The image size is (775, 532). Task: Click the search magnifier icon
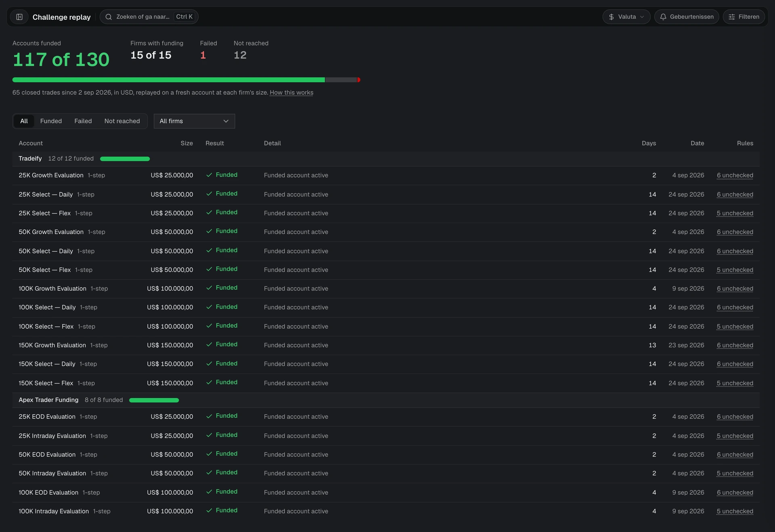coord(108,17)
